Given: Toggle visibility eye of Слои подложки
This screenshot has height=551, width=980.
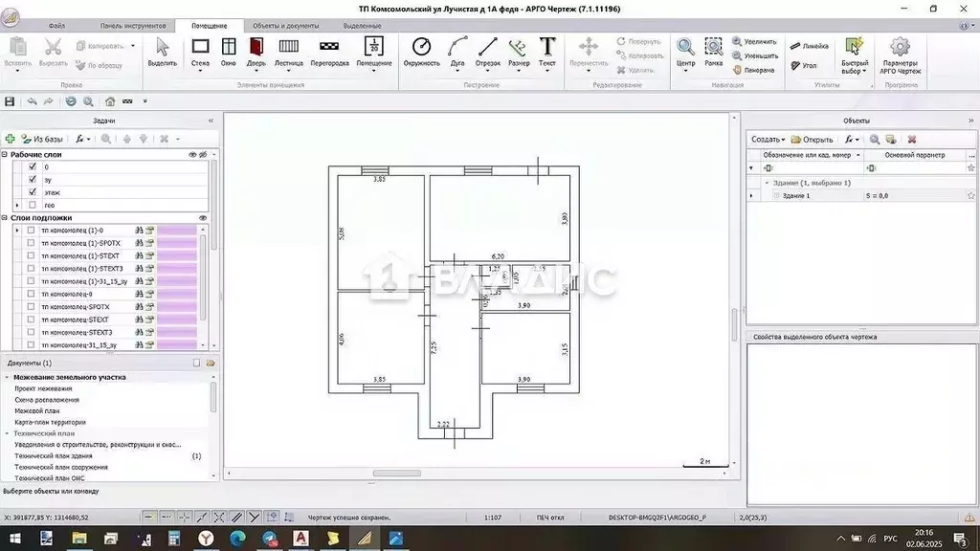Looking at the screenshot, I should (x=203, y=218).
